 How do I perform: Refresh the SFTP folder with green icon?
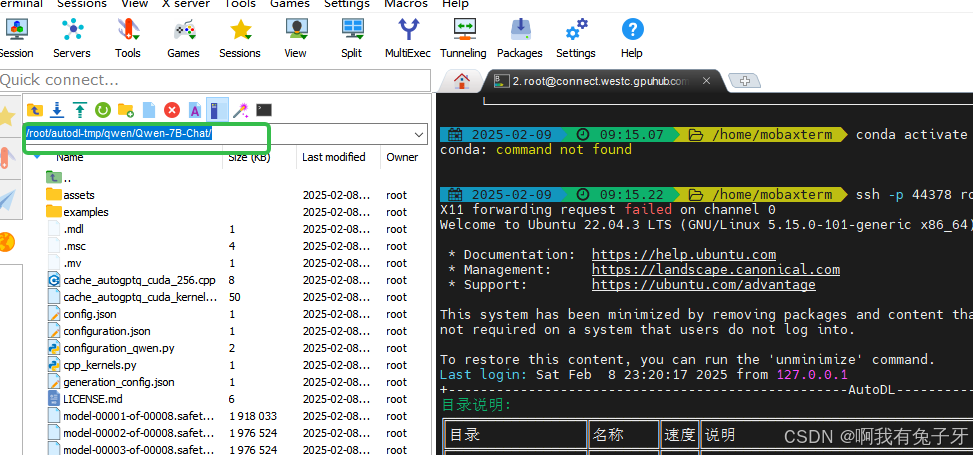pyautogui.click(x=102, y=110)
